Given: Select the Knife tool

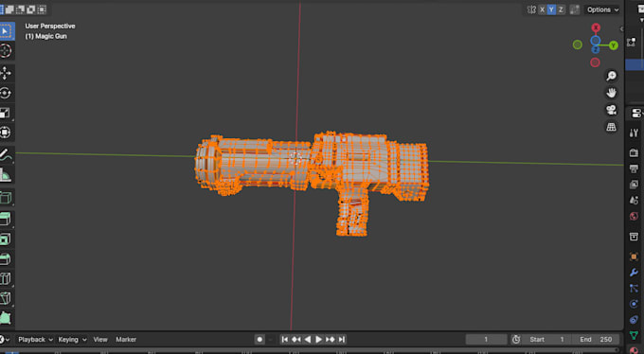Looking at the screenshot, I should (6, 298).
